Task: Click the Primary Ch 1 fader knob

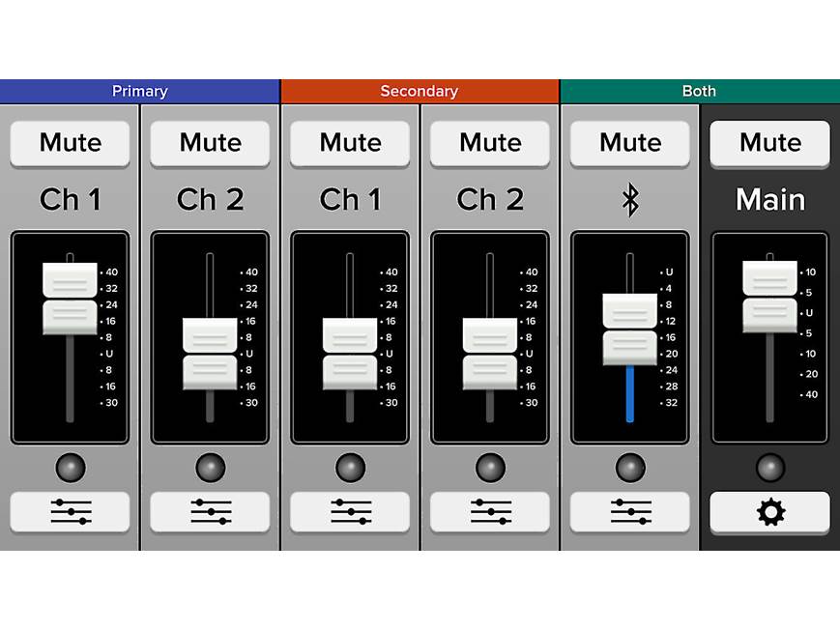Action: pyautogui.click(x=70, y=299)
